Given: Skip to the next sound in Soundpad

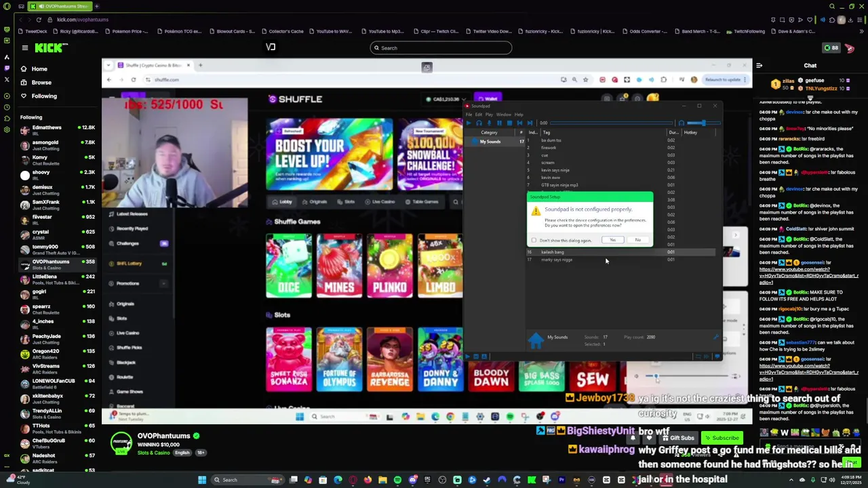Looking at the screenshot, I should (530, 123).
